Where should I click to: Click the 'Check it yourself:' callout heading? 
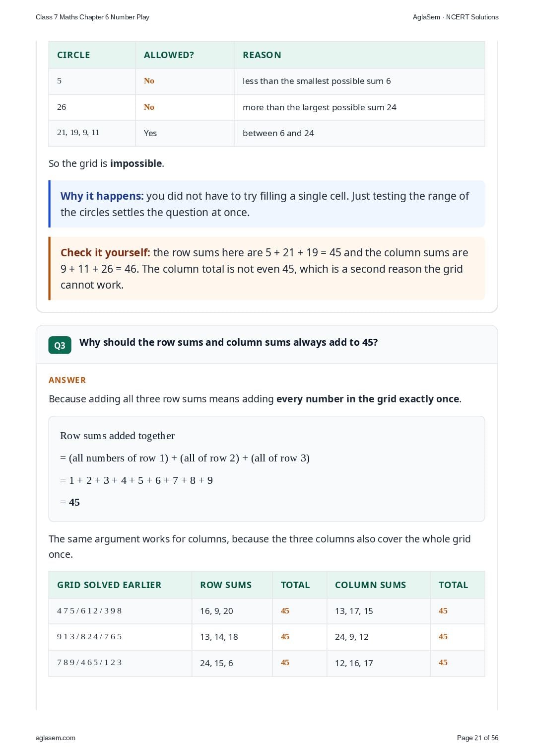click(x=105, y=252)
